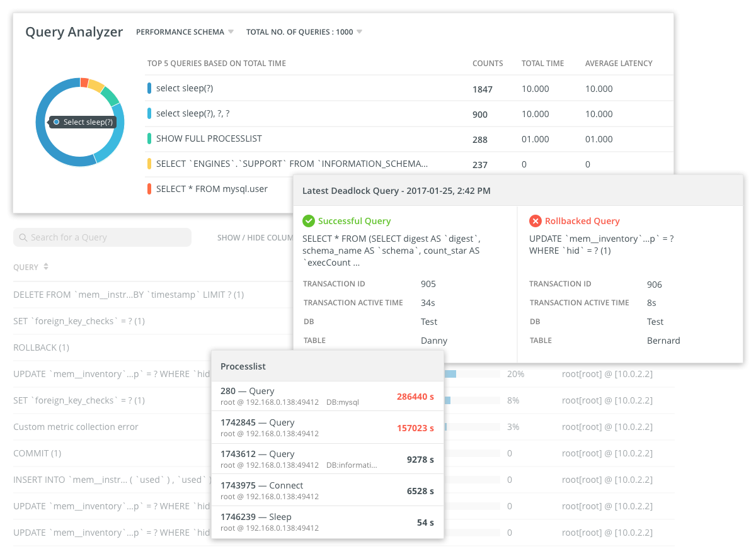Screen dimensions: 756x559
Task: Click the 9278 s duration value
Action: coord(420,460)
